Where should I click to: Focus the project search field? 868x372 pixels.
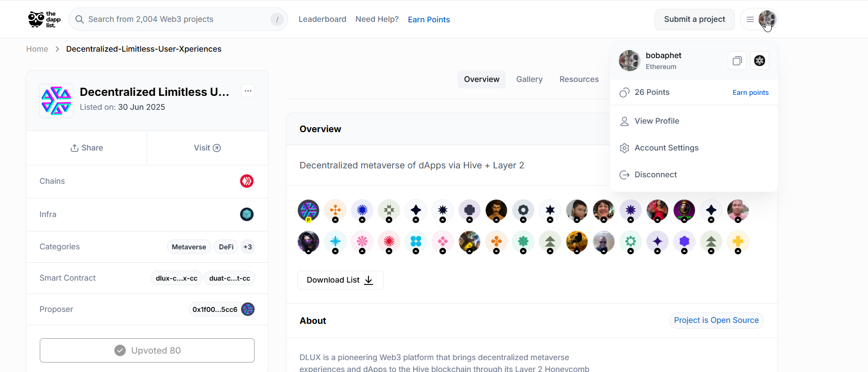(178, 19)
